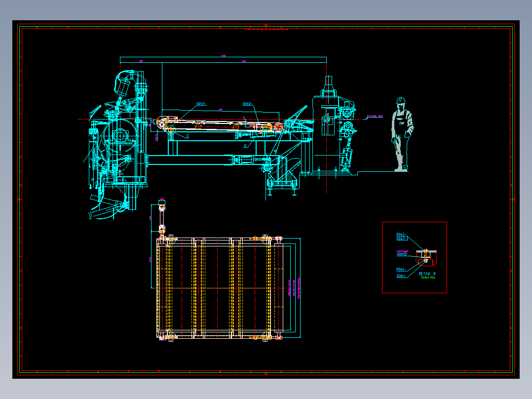532x399 pixels.
Task: Select the 00010 callout in detail view
Action: (401, 254)
